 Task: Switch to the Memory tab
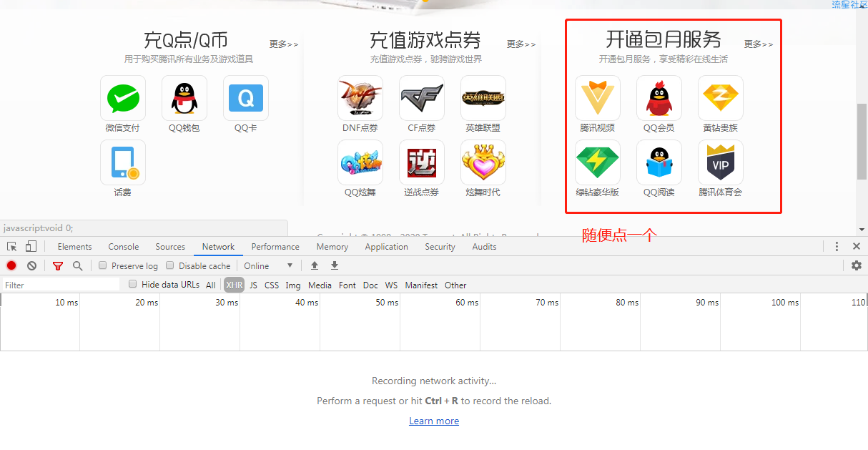(x=332, y=246)
